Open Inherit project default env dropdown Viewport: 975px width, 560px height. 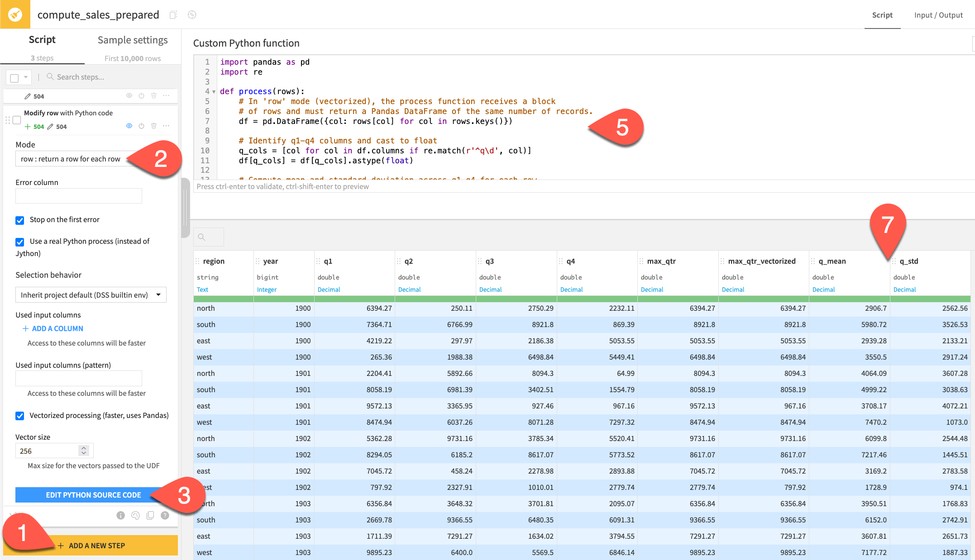point(91,295)
